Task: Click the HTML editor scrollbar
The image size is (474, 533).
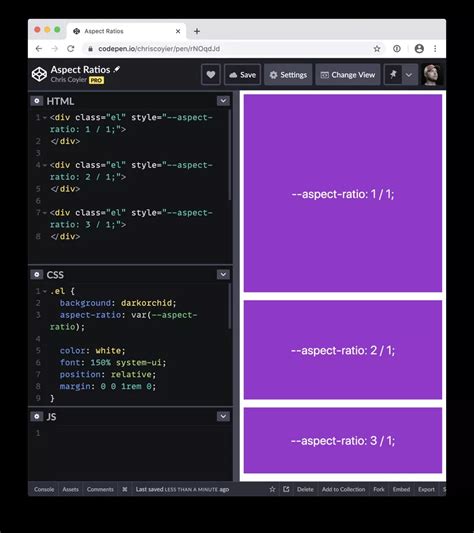Action: [230, 155]
